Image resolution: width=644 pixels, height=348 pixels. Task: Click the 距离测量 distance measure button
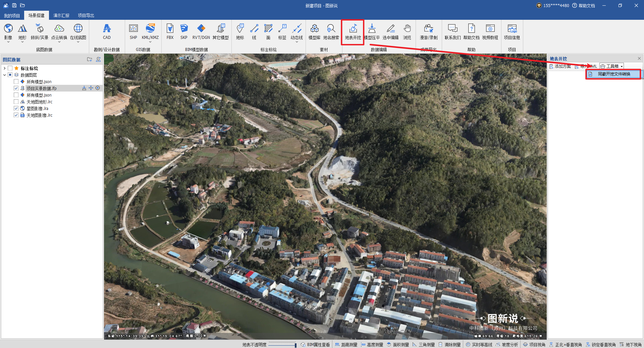(346, 345)
